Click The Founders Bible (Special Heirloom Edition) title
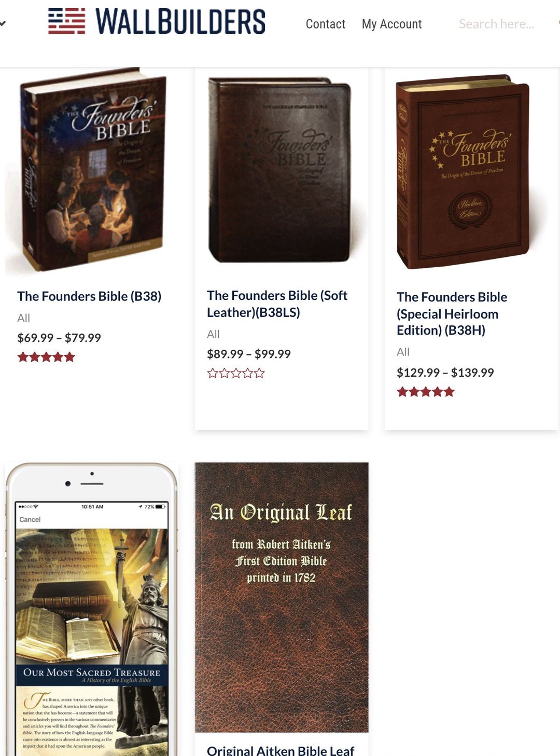The width and height of the screenshot is (560, 756). pyautogui.click(x=452, y=313)
